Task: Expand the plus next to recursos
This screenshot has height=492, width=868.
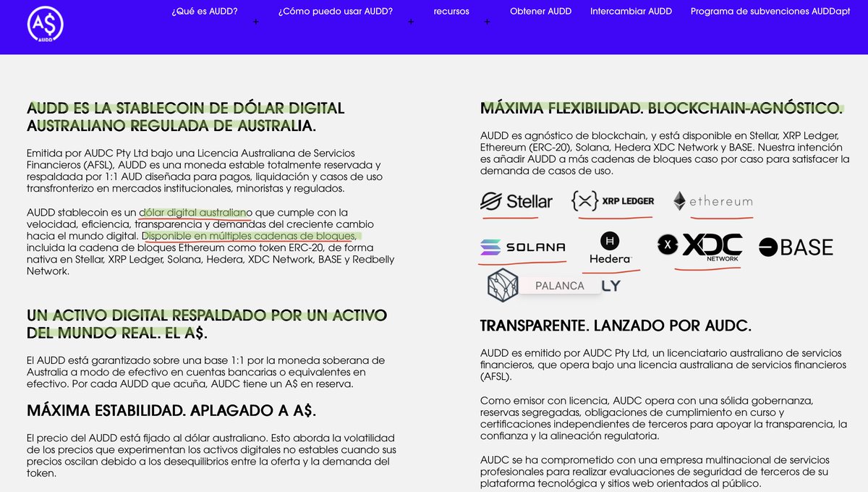Action: [487, 22]
